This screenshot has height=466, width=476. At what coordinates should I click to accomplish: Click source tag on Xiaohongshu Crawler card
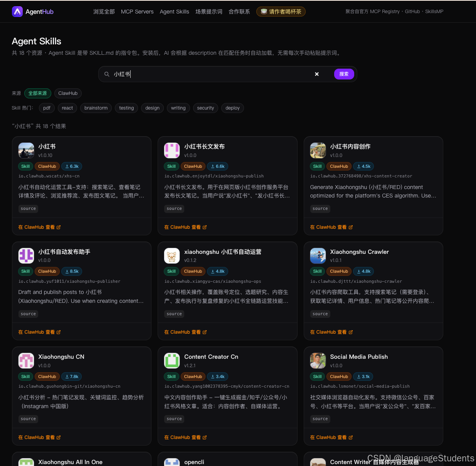[x=320, y=314]
